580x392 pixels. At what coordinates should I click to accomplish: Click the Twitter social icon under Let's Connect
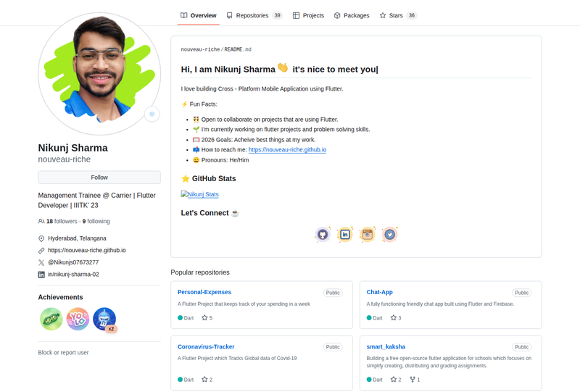point(389,235)
